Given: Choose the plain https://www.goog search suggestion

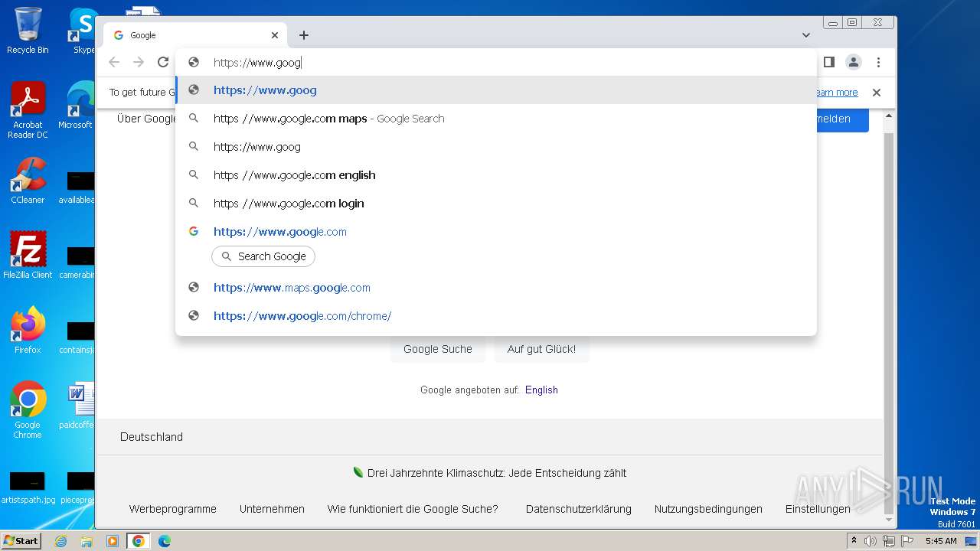Looking at the screenshot, I should (496, 147).
